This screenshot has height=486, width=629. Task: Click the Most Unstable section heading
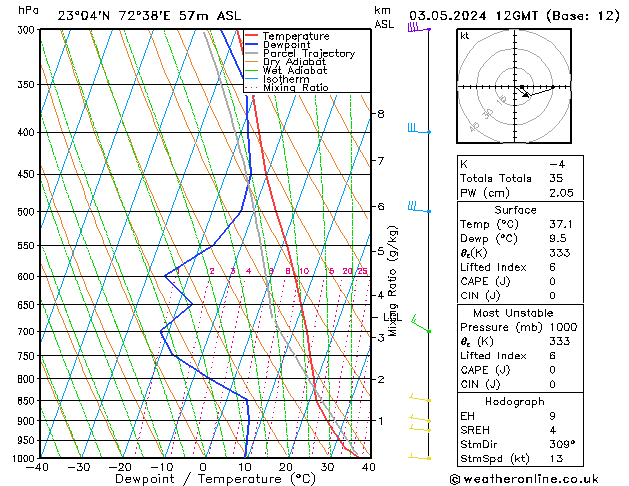click(513, 313)
